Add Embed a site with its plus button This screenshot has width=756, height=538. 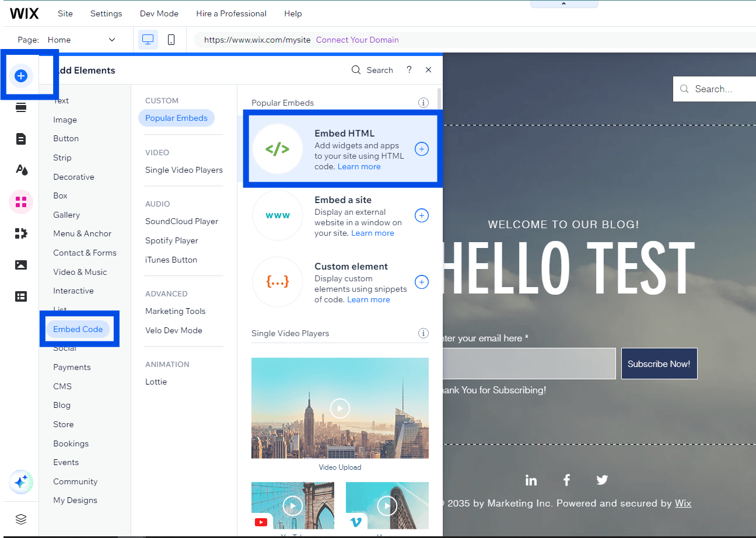click(x=421, y=215)
